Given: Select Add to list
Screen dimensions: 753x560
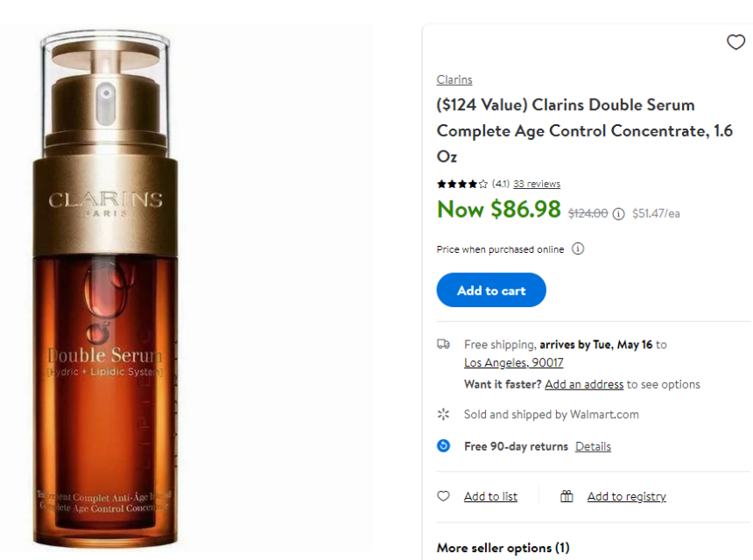Looking at the screenshot, I should (x=489, y=495).
